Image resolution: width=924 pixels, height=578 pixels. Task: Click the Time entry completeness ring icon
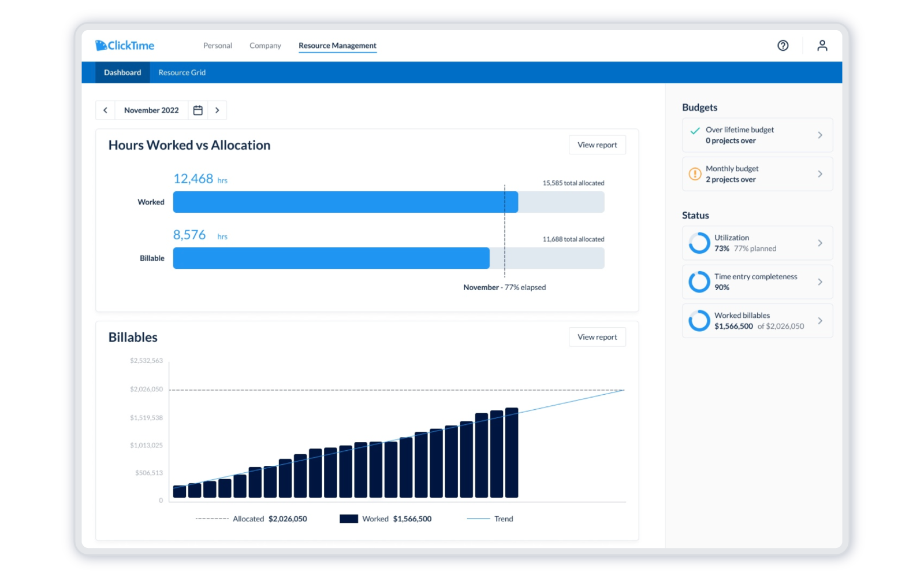[x=699, y=281]
